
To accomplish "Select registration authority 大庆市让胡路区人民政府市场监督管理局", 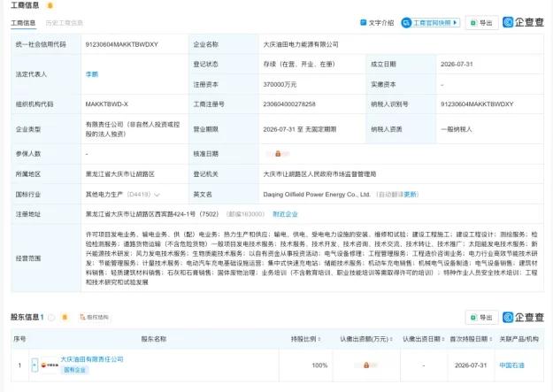I will click(x=319, y=174).
